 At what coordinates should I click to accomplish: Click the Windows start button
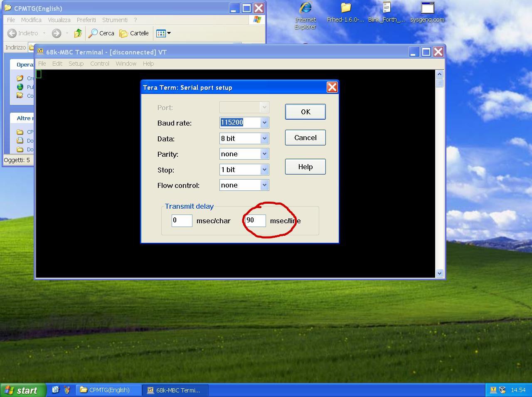pos(23,390)
